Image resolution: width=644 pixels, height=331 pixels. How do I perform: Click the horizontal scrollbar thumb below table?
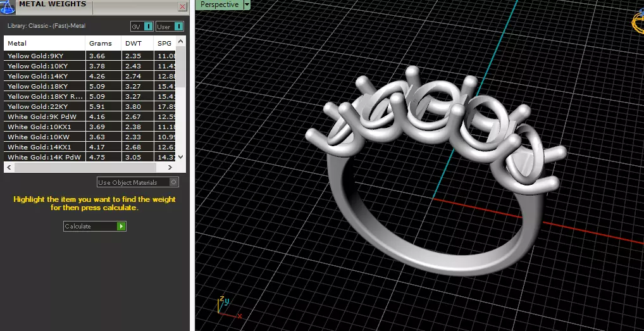point(85,167)
